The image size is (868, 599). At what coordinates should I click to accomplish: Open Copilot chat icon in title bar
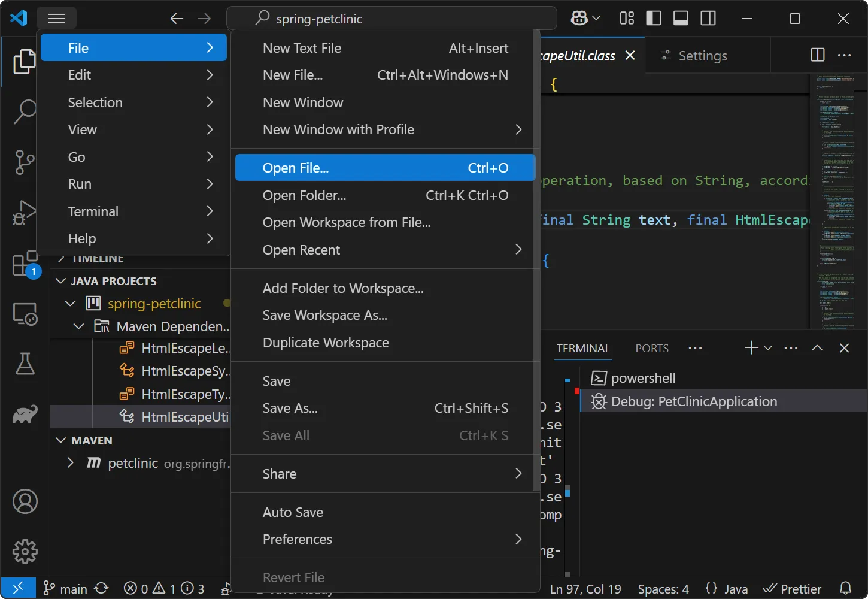(579, 19)
